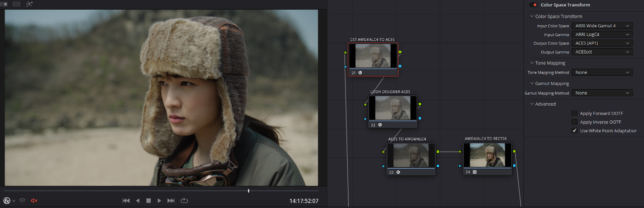Toggle the image wipe viewer mode icon
The width and height of the screenshot is (644, 208).
pos(4,4)
